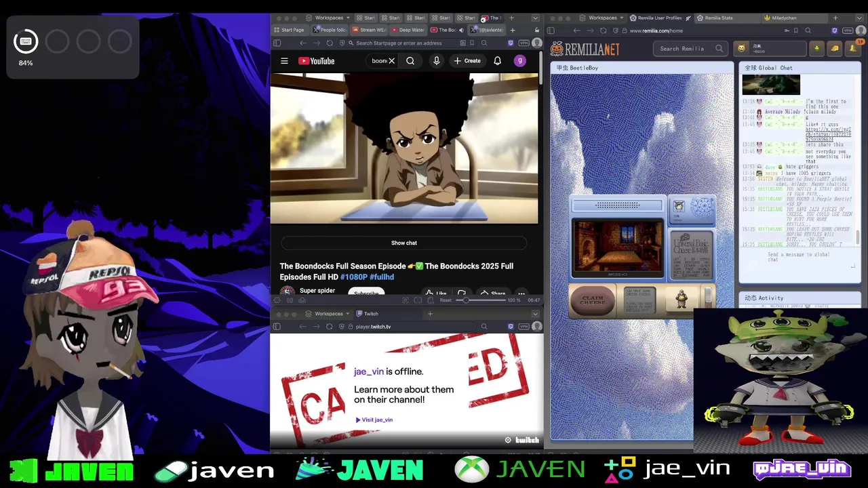Click the YouTube Create button
The image size is (868, 488).
[467, 61]
